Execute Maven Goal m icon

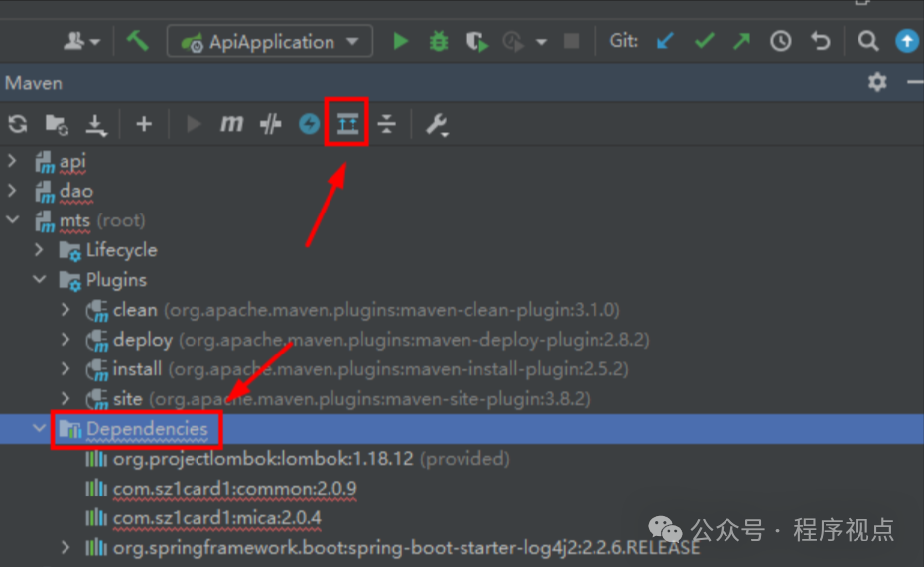(x=231, y=124)
